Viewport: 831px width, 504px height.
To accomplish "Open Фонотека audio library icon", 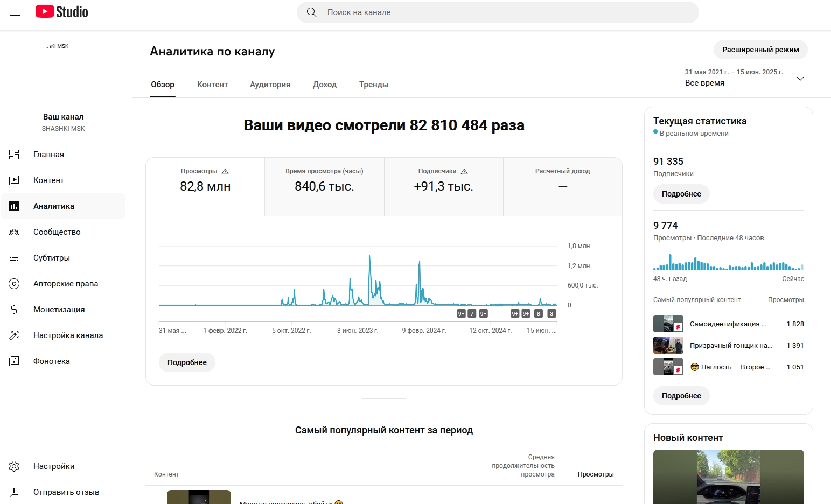I will (x=14, y=361).
